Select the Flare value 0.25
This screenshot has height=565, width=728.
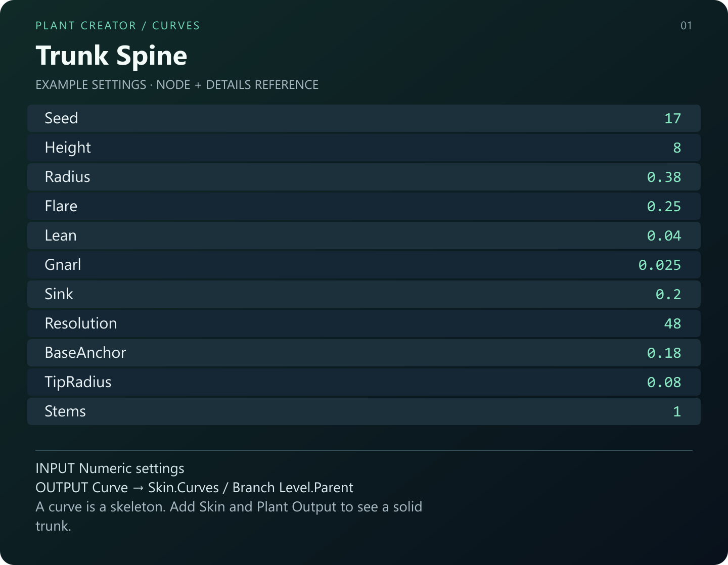[x=664, y=206]
